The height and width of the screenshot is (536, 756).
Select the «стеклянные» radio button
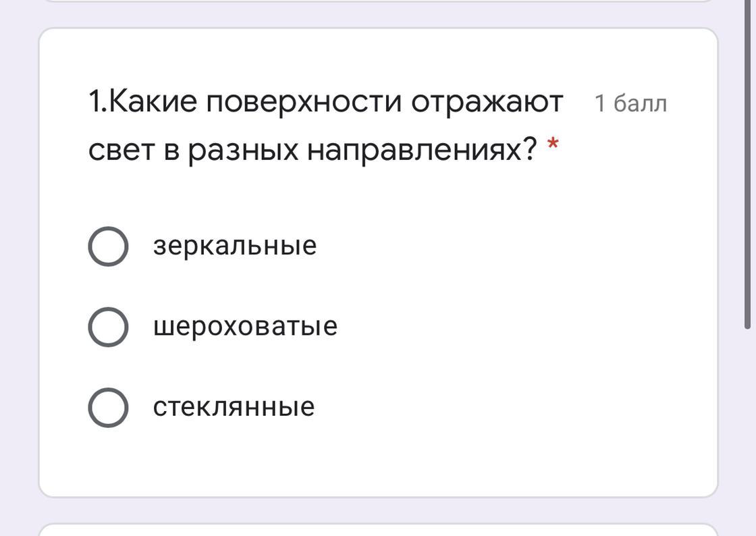[x=108, y=407]
